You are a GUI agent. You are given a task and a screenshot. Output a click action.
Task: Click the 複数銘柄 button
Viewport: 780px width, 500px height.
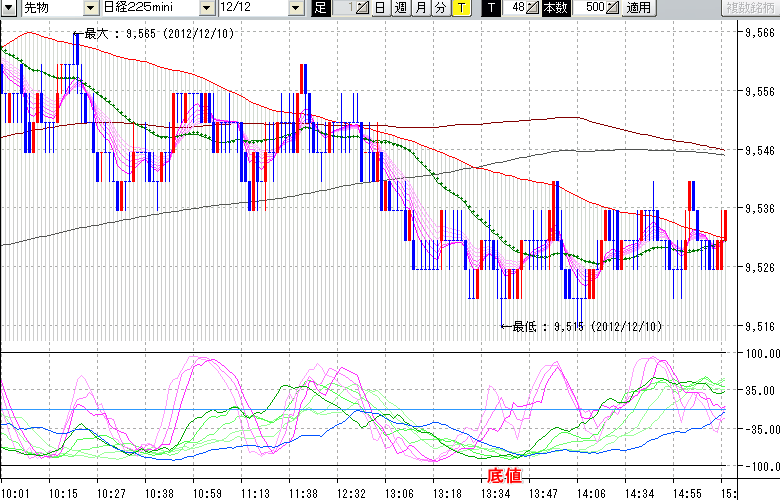point(750,8)
